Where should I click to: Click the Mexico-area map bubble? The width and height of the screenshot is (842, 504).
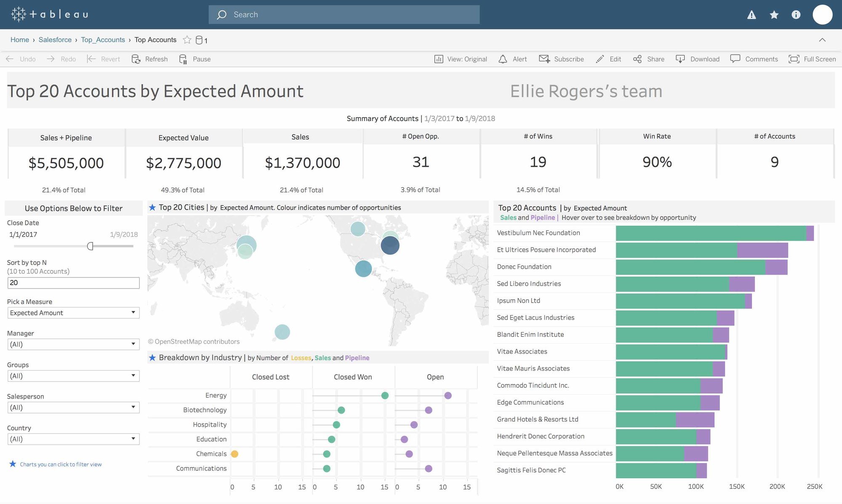(x=363, y=269)
